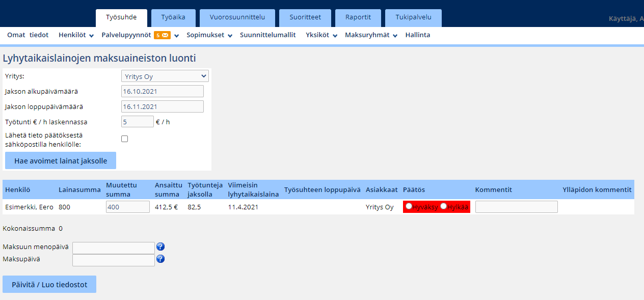Toggle the email notification checkbox
Viewport: 644px width, 300px height.
tap(124, 139)
